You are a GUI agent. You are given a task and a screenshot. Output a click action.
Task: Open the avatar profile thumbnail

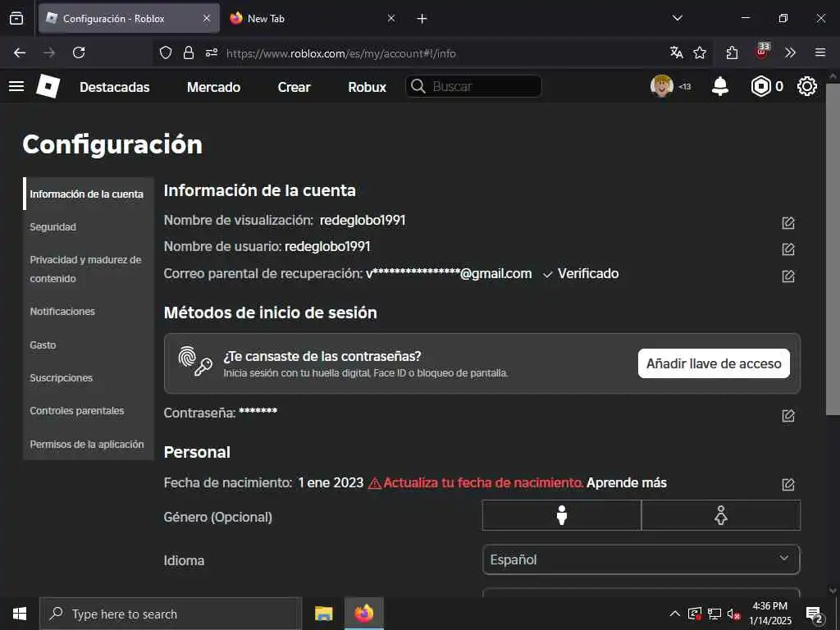(662, 85)
